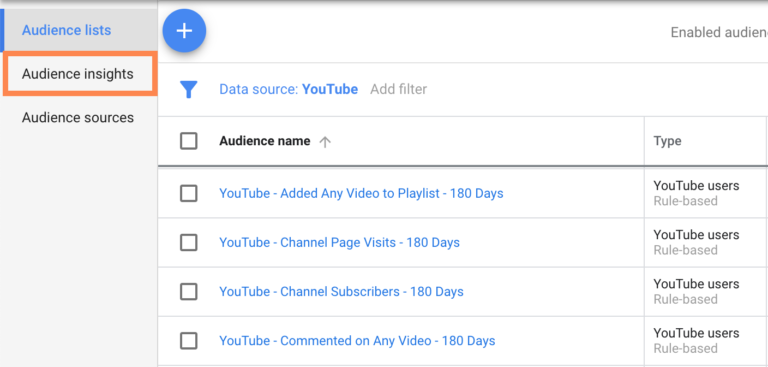Image resolution: width=768 pixels, height=367 pixels.
Task: Check the Channel Page Visits row checkbox
Action: pos(189,243)
